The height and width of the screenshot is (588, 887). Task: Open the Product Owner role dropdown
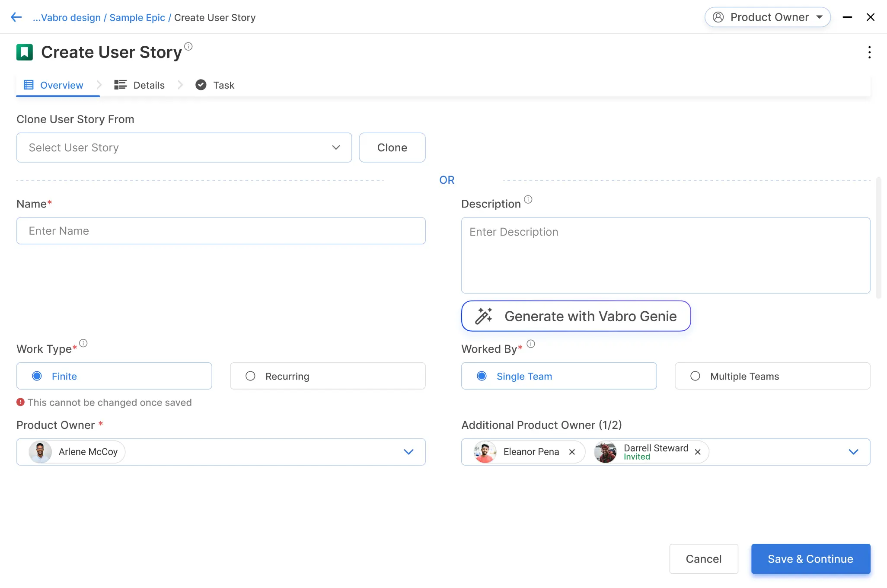[767, 17]
